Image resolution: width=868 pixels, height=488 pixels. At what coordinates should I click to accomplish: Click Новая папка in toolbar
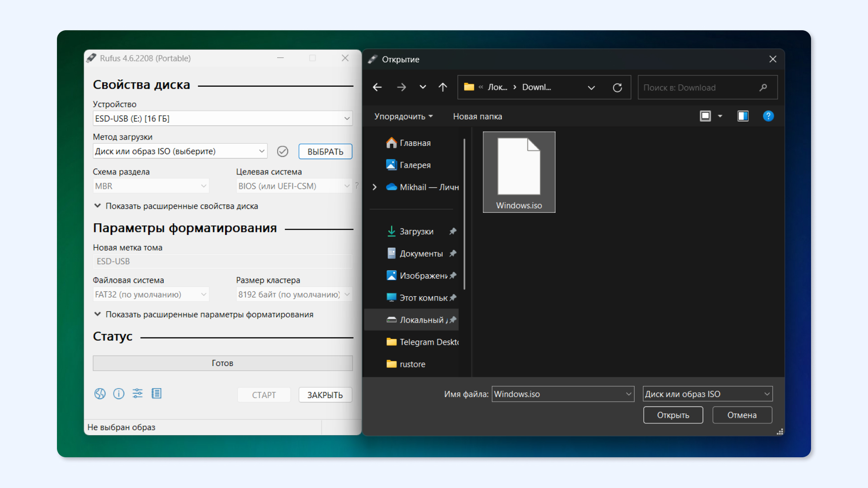click(477, 116)
